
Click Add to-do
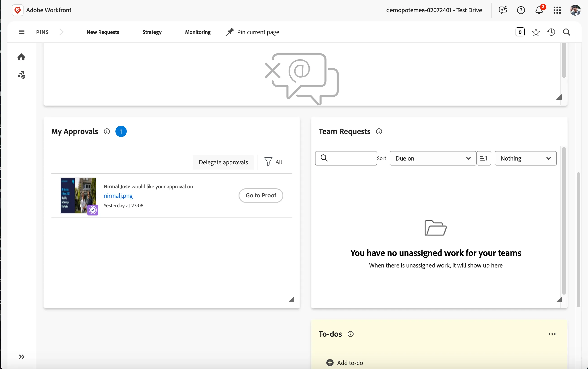point(344,363)
